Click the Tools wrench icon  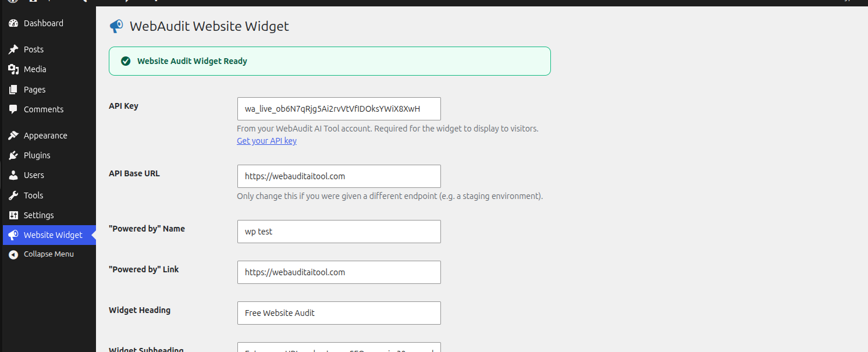(x=13, y=195)
